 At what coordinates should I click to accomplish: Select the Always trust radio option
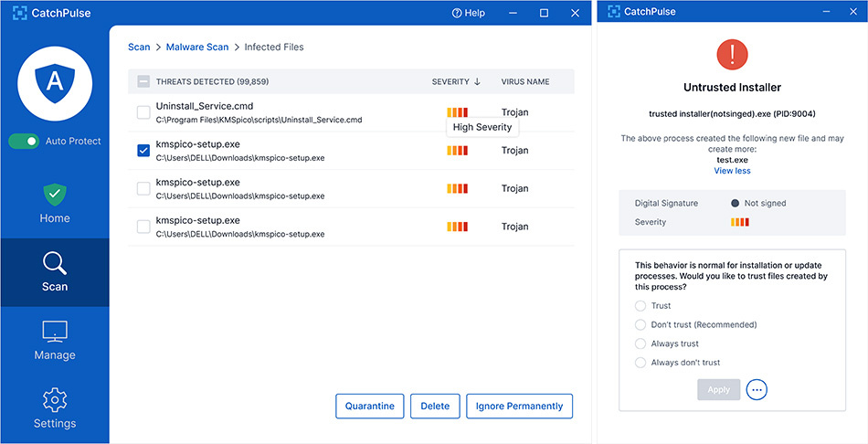pyautogui.click(x=640, y=344)
